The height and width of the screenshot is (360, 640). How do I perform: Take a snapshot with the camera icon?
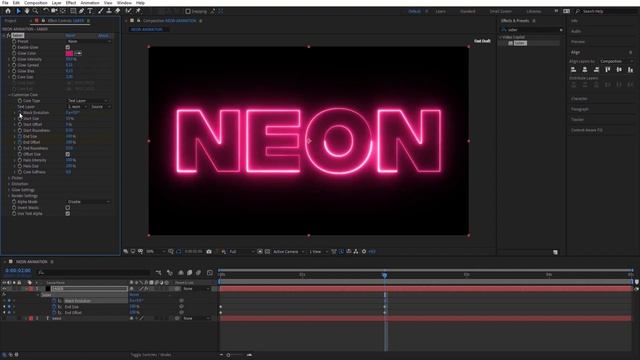(x=209, y=251)
